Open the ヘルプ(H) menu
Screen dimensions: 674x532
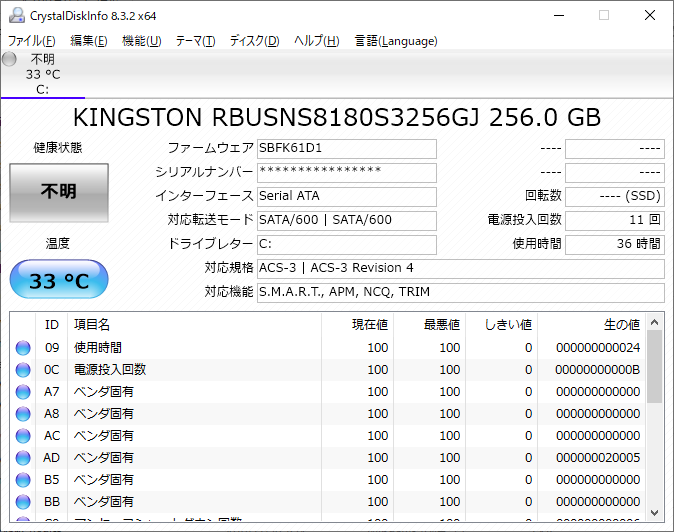pyautogui.click(x=317, y=41)
